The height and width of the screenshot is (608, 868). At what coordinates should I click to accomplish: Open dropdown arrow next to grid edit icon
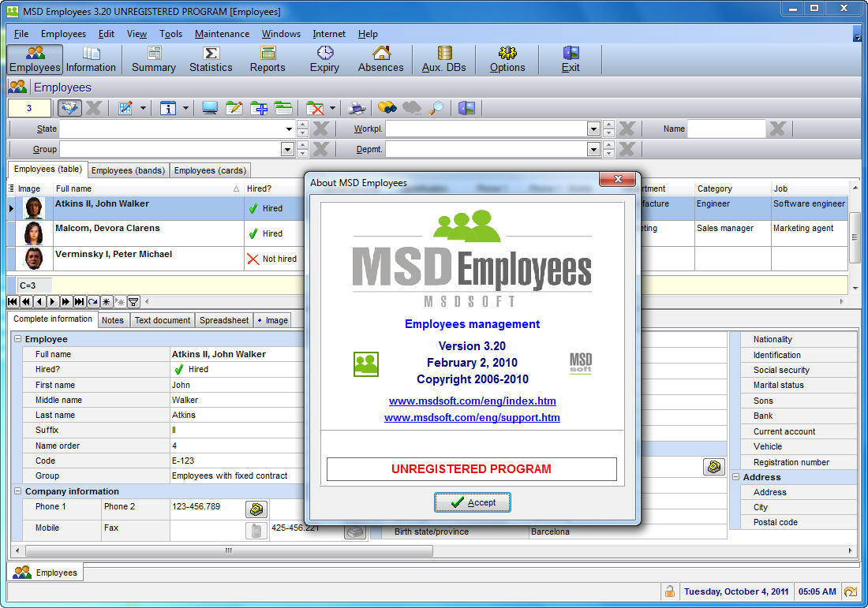[143, 108]
